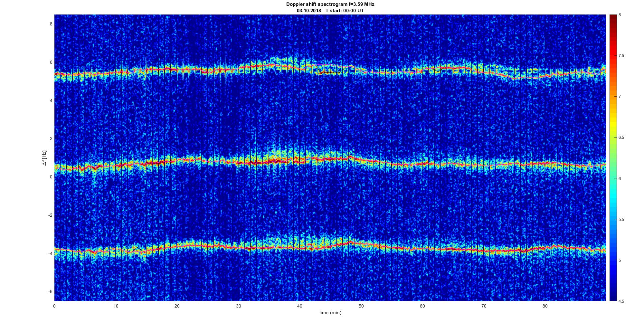Click the dark red top of the colorbar
The image size is (644, 323).
(613, 17)
